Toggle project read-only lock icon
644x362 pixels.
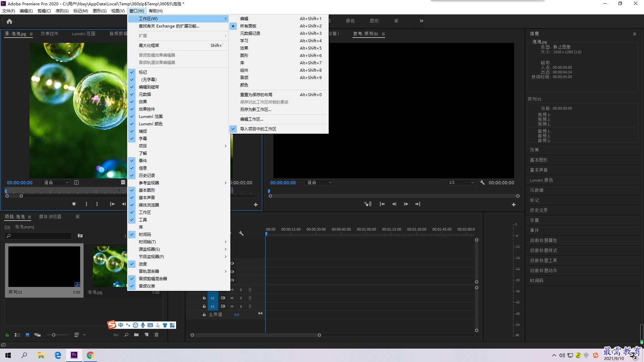click(x=7, y=335)
